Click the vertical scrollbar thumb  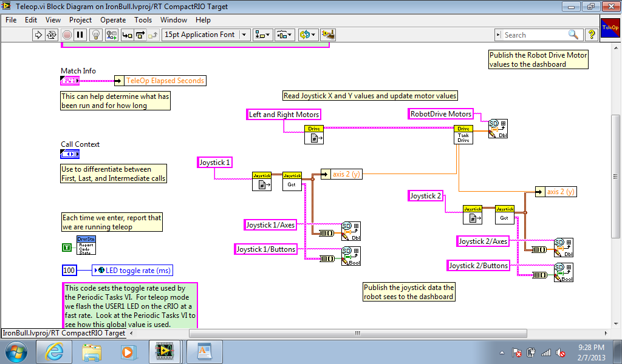(615, 177)
